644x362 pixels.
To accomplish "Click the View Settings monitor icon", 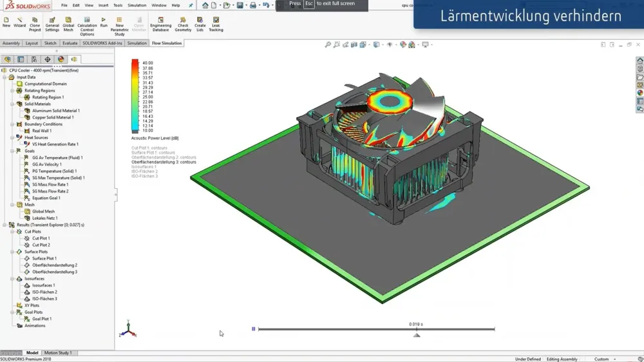I will (426, 44).
